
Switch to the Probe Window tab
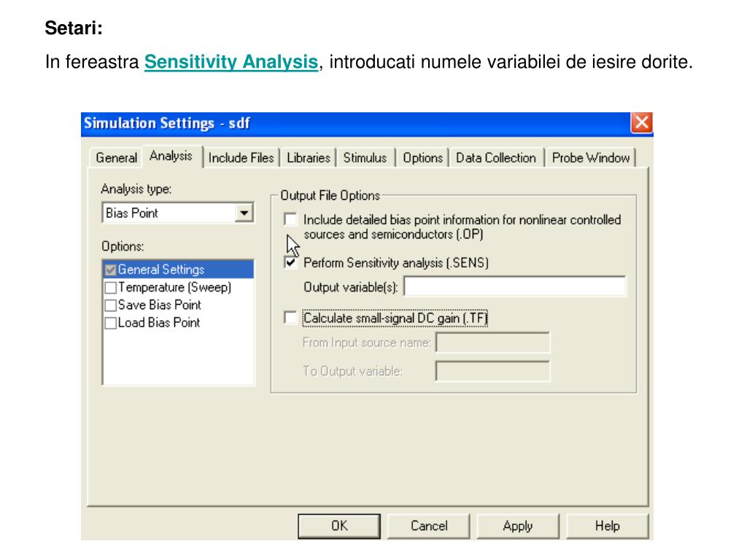click(591, 157)
